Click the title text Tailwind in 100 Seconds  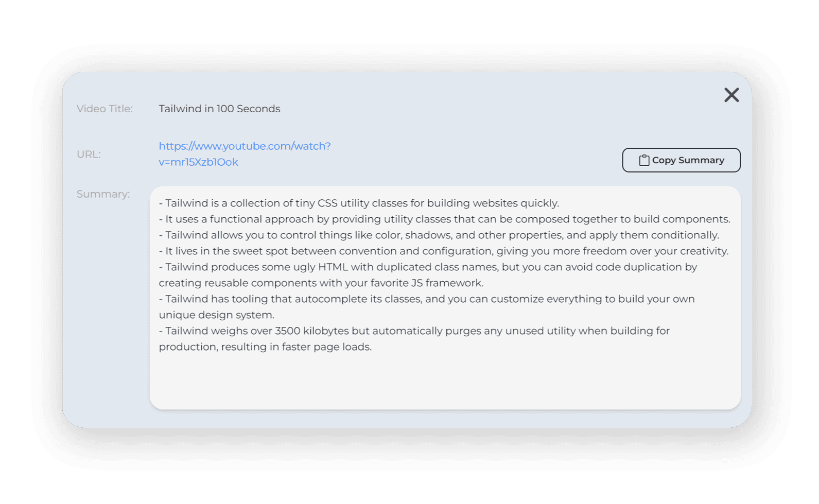[x=219, y=109]
